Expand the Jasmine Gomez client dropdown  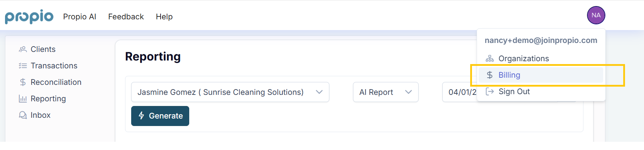pos(230,92)
